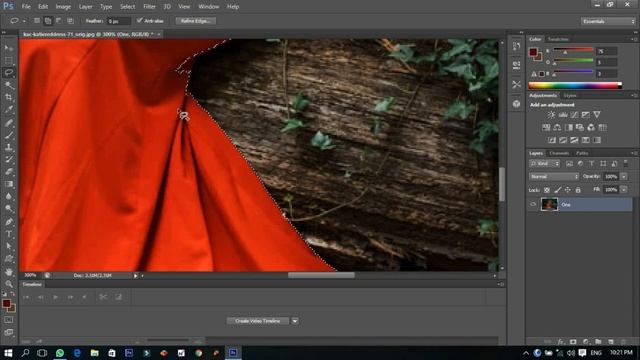
Task: Toggle Lock transparent pixels
Action: 547,190
